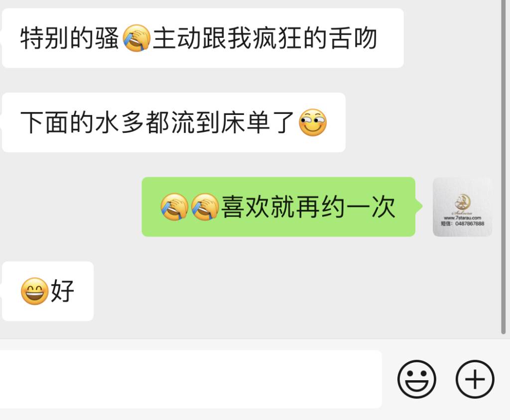The image size is (510, 420).
Task: Focus the message text input box
Action: (191, 379)
